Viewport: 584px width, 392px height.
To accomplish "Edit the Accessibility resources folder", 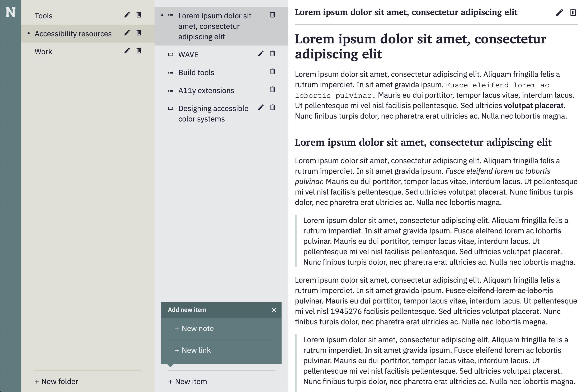I will 127,33.
